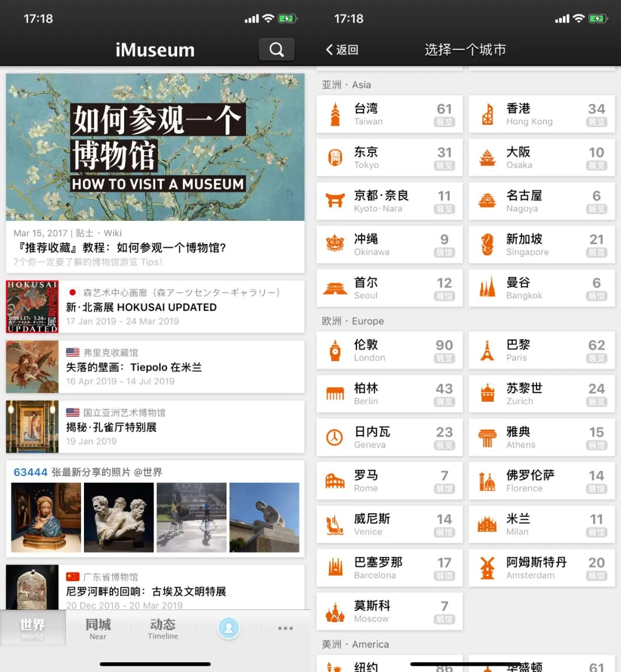Tap the 62 展览 count for Paris
Screen dimensions: 621x672
(x=597, y=351)
